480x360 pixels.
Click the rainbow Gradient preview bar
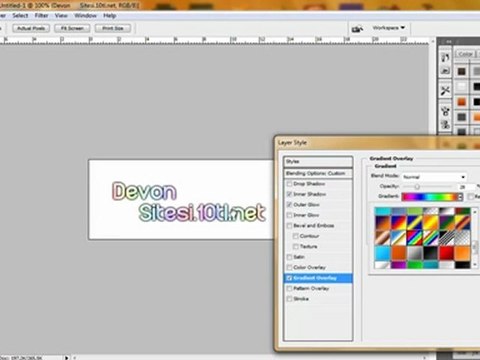pos(430,197)
